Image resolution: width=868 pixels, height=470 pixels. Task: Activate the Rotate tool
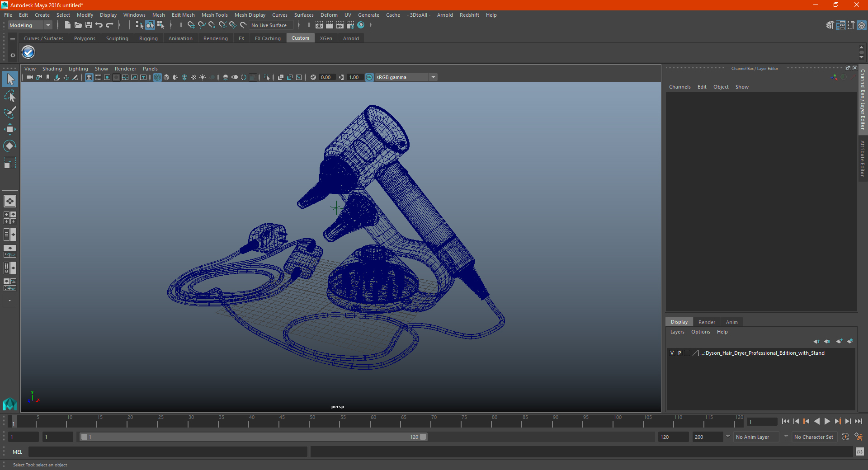tap(10, 146)
